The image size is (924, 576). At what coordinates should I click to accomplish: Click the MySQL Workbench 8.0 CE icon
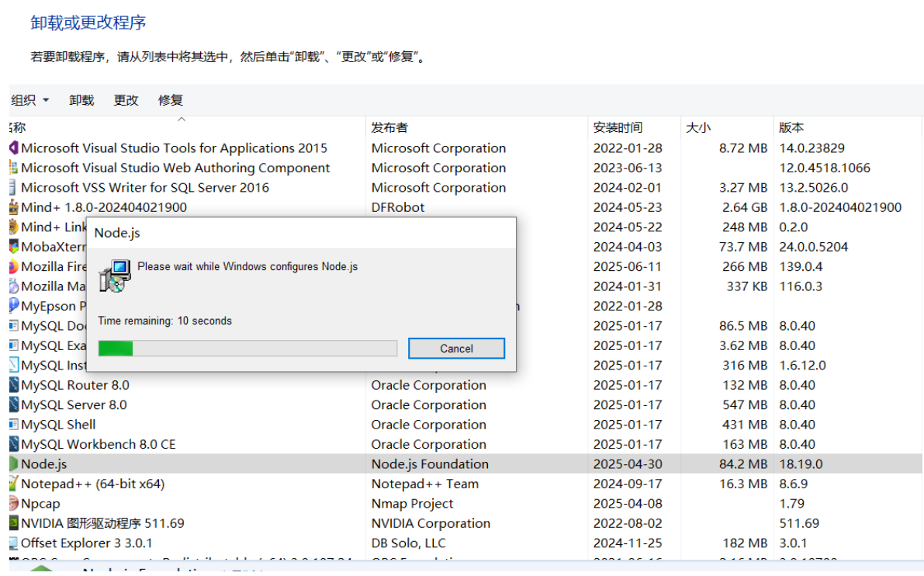(13, 444)
